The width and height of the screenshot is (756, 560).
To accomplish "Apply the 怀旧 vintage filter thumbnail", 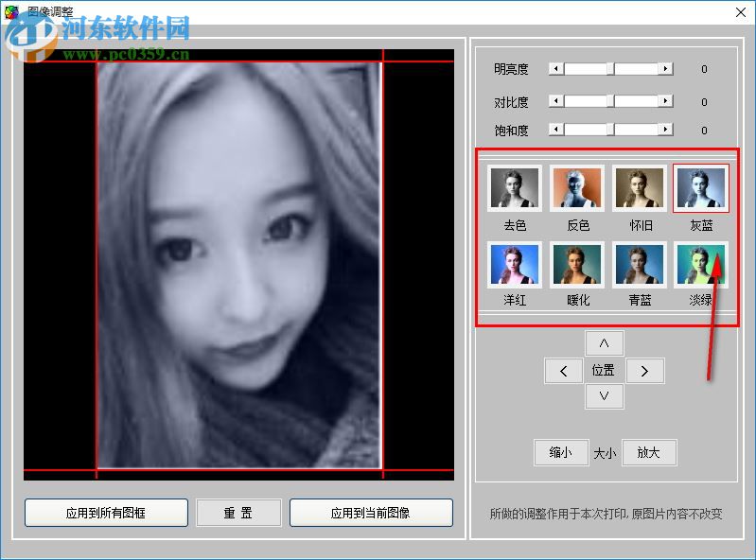I will point(640,188).
